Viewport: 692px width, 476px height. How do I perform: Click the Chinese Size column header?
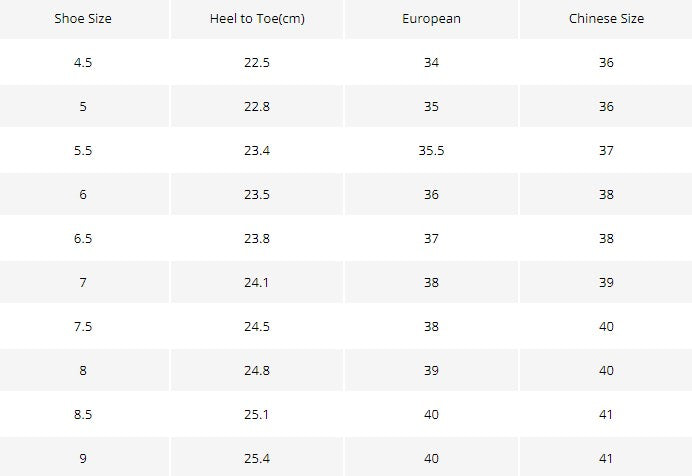[606, 19]
